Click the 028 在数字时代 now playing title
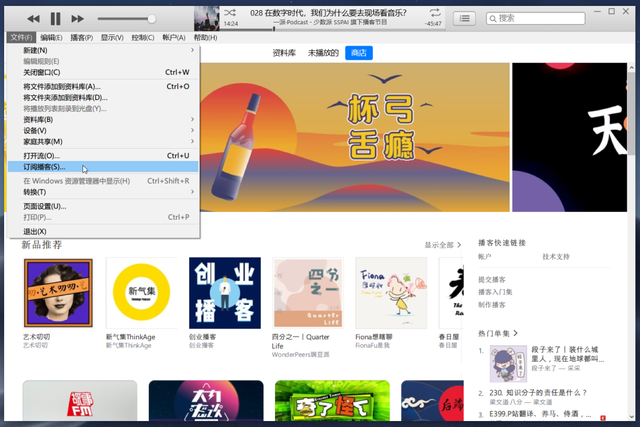Image resolution: width=640 pixels, height=427 pixels. click(328, 13)
